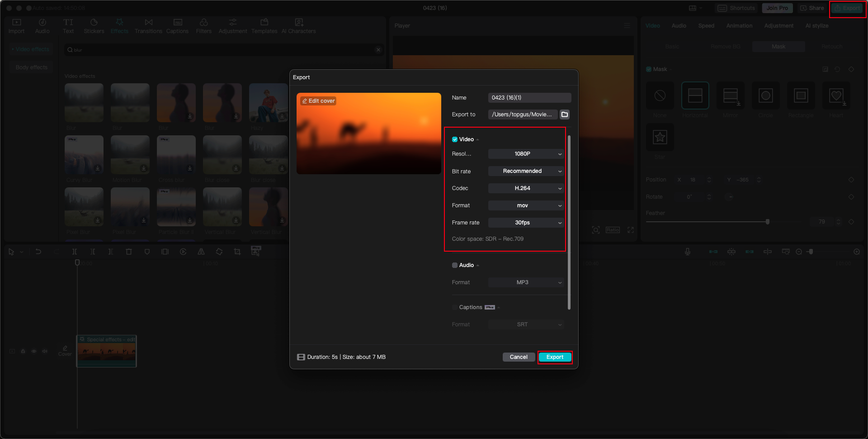Open the Frame rate 30fps dropdown

(526, 223)
